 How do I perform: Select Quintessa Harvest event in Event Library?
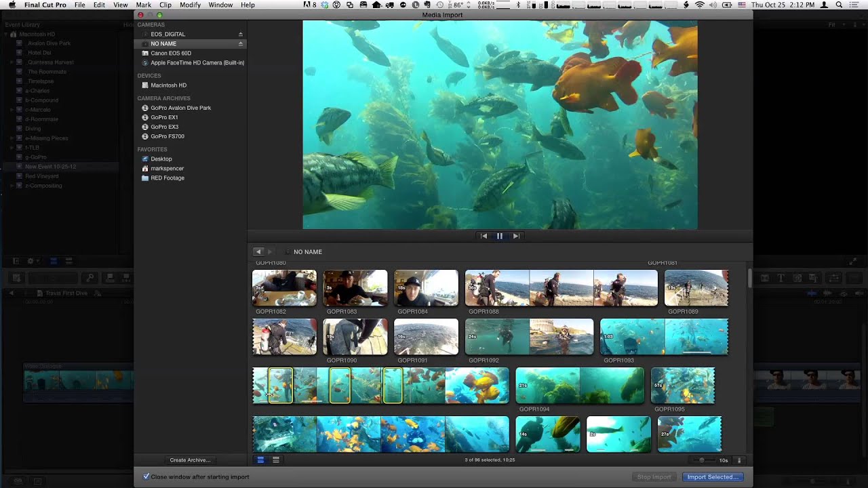click(x=51, y=62)
